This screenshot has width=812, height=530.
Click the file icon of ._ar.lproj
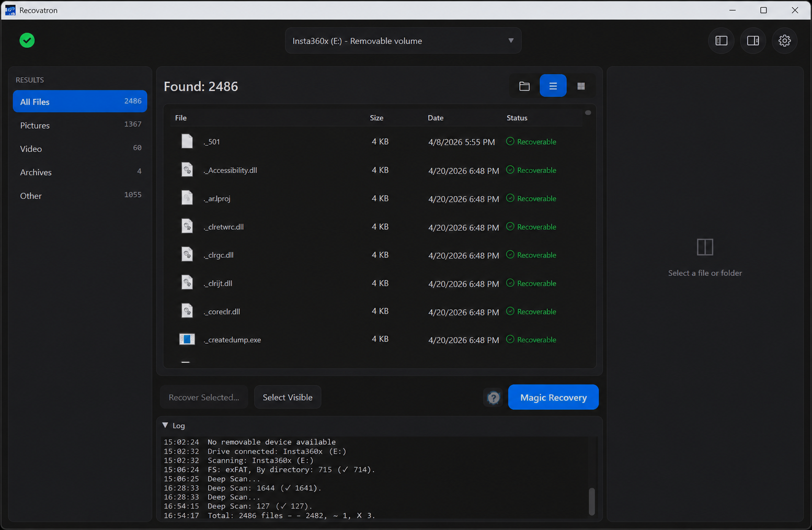[187, 198]
